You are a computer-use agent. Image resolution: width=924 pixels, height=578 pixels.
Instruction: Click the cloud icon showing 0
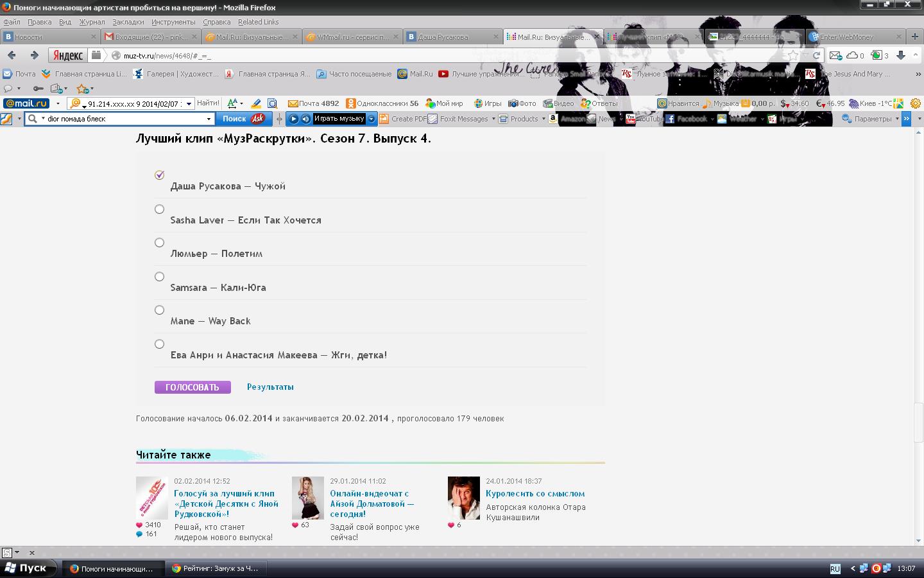855,55
